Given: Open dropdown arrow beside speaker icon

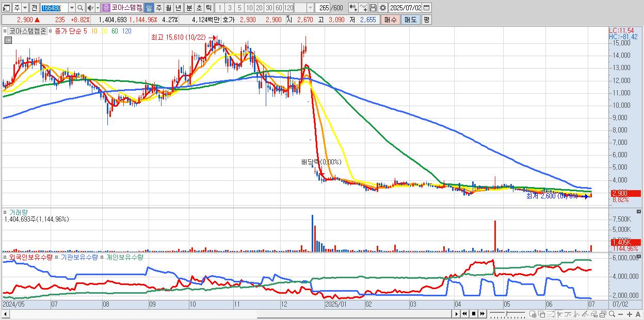Looking at the screenshot, I should (x=98, y=8).
